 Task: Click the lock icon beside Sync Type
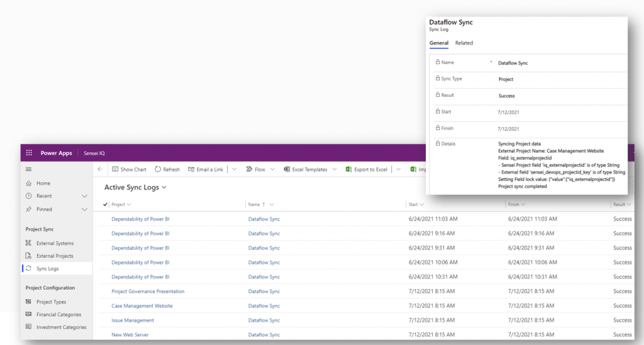coord(438,78)
